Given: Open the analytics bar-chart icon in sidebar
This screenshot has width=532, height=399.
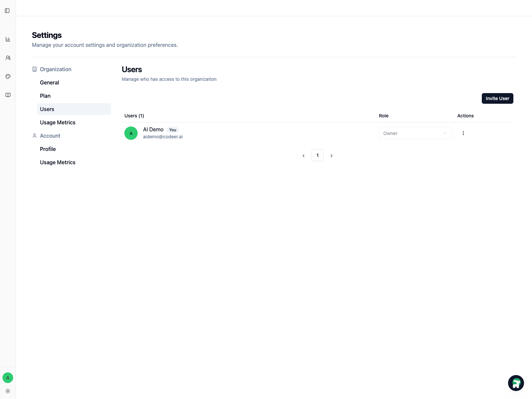Looking at the screenshot, I should [x=8, y=39].
